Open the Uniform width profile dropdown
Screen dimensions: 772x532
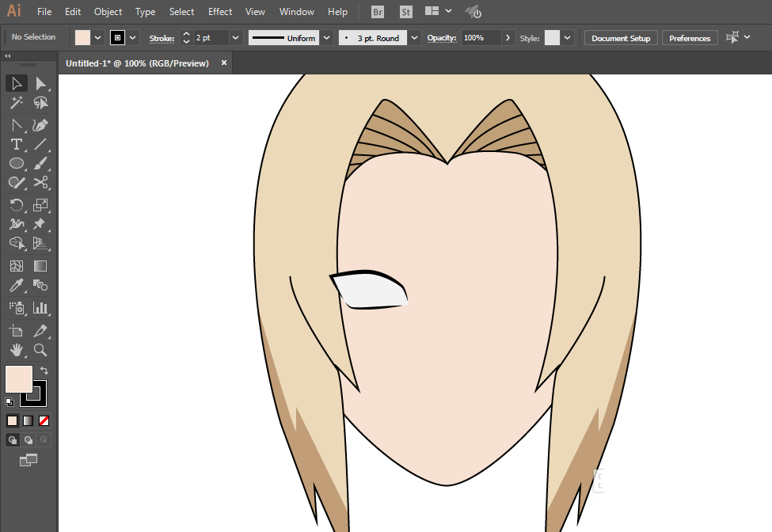[326, 38]
